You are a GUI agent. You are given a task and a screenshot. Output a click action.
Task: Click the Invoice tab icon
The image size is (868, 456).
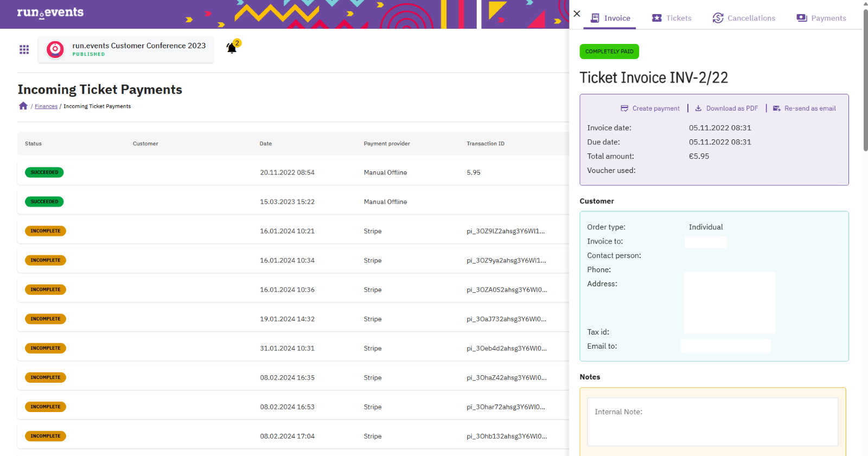click(595, 18)
